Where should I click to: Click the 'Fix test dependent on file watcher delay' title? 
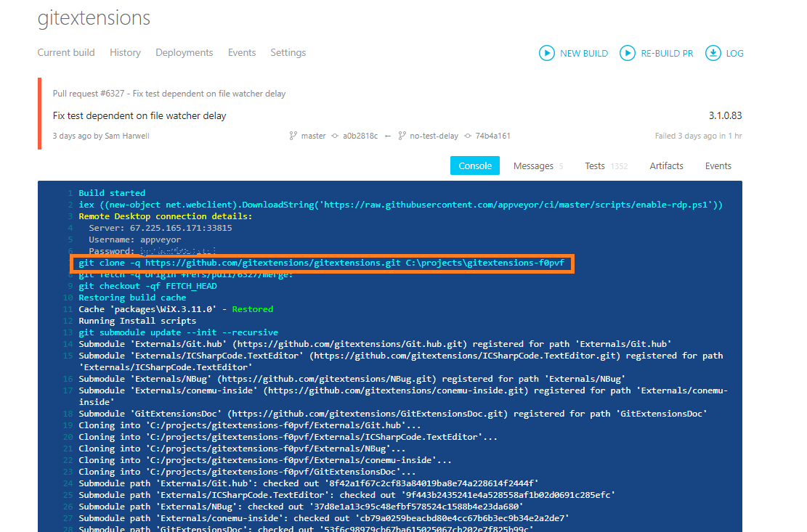click(139, 115)
